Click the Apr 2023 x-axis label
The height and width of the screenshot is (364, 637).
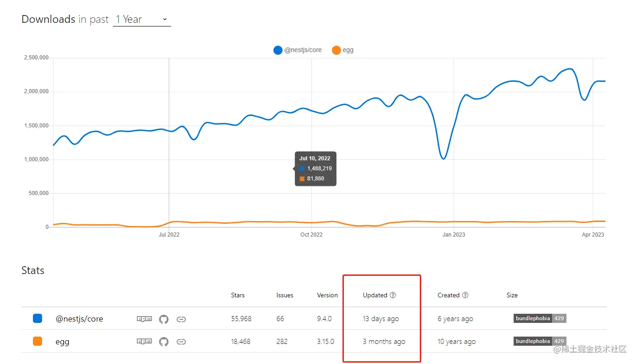point(593,234)
